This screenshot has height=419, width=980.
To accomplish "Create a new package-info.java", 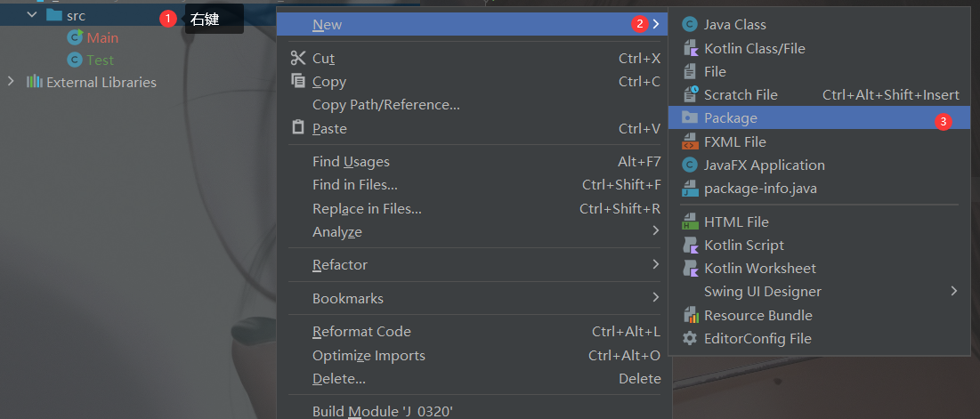I will 820,188.
